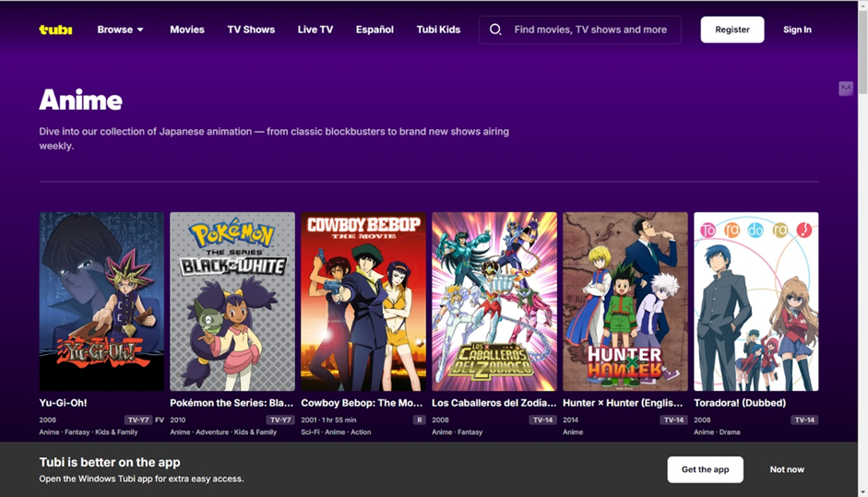The image size is (868, 497).
Task: Switch to Español section
Action: coord(375,30)
